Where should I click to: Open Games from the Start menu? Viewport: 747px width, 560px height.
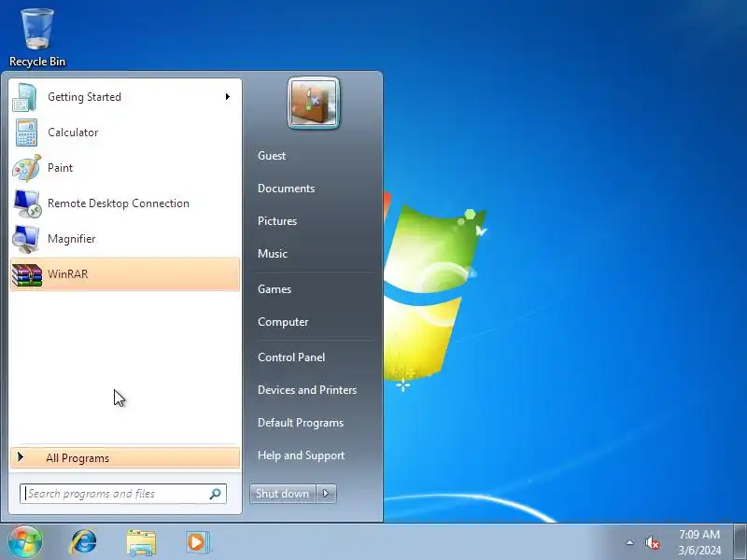click(x=275, y=289)
